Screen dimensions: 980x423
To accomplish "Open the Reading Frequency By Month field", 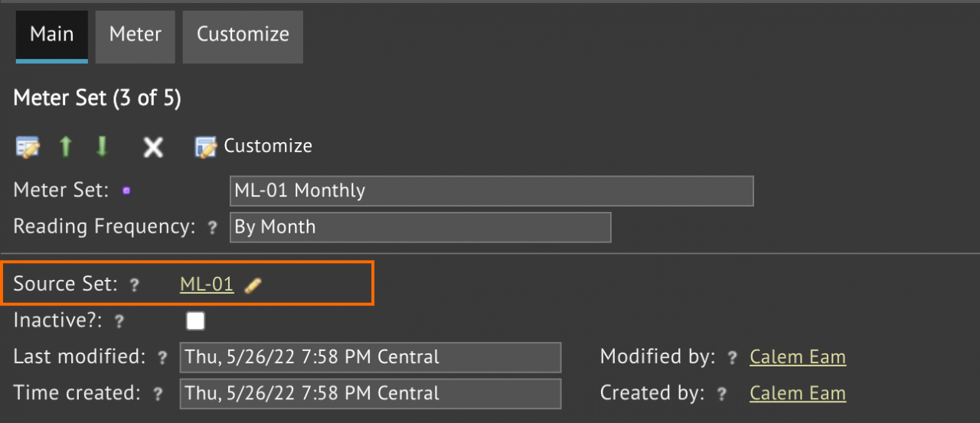I will coord(420,227).
